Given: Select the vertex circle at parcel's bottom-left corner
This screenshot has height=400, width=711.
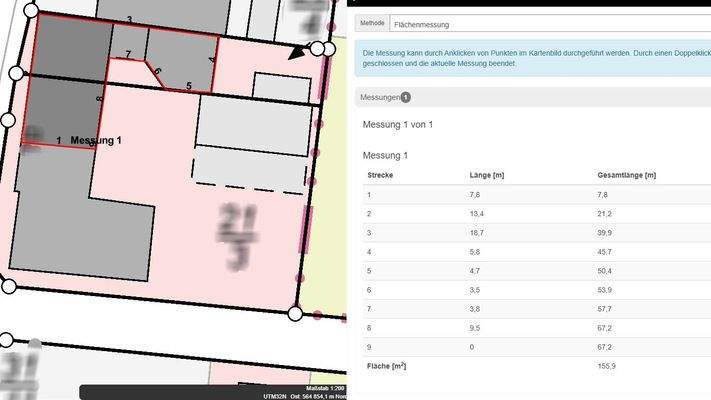Looking at the screenshot, I should (9, 287).
